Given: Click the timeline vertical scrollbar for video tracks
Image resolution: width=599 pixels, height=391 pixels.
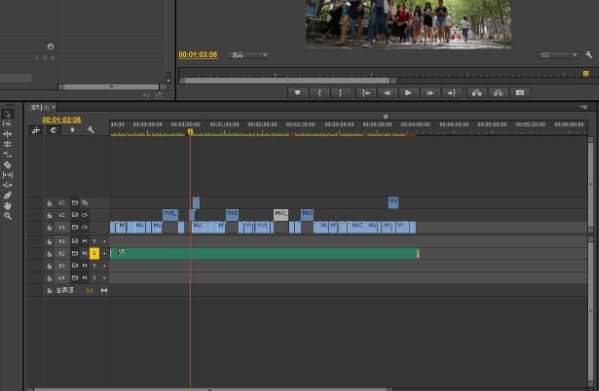Looking at the screenshot, I should (x=591, y=183).
